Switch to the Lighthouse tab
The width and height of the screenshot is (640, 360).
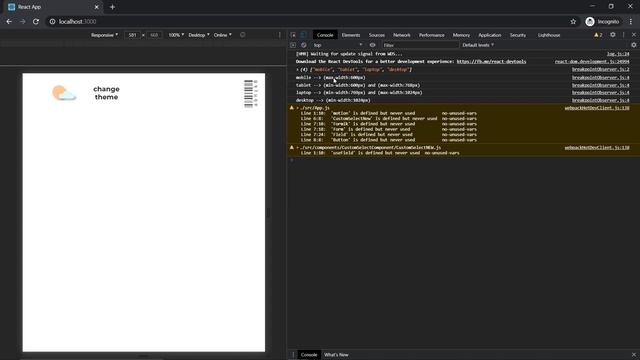[549, 35]
